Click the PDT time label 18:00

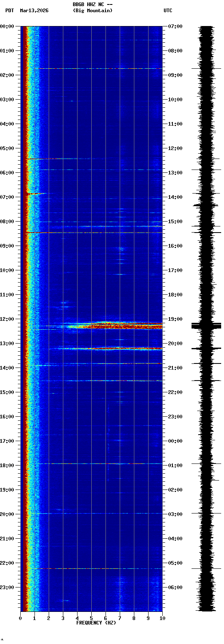coord(7,466)
